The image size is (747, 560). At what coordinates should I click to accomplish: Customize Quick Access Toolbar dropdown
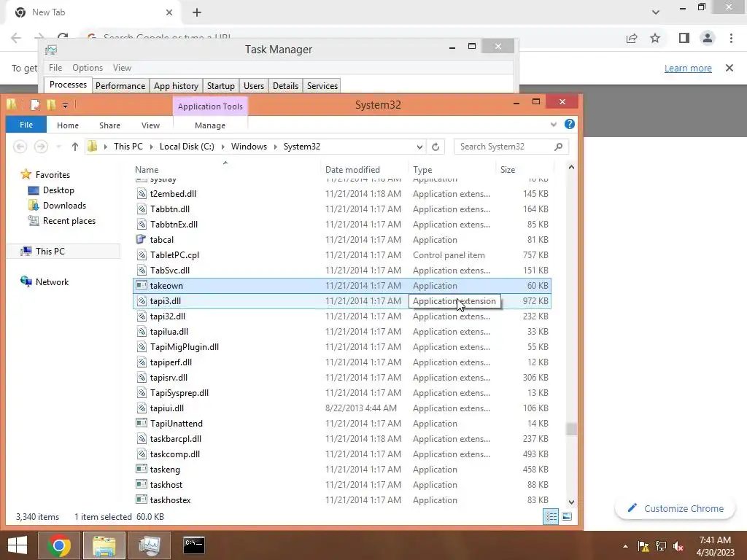pos(65,105)
